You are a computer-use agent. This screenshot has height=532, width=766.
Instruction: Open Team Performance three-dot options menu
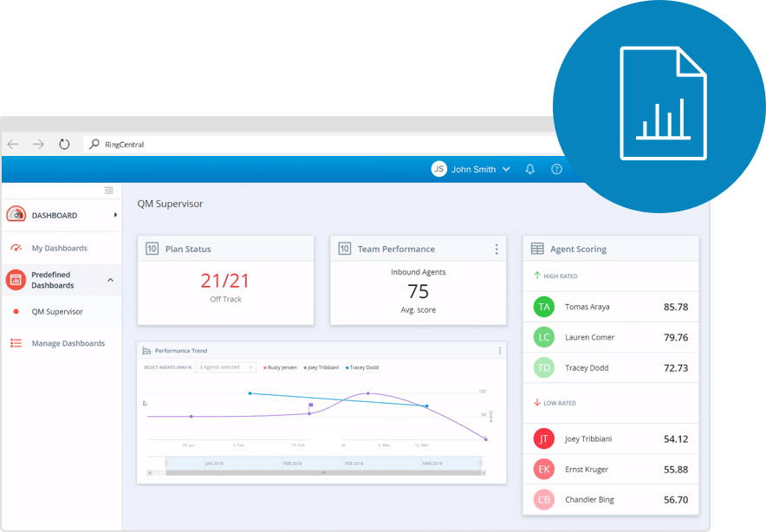[497, 249]
